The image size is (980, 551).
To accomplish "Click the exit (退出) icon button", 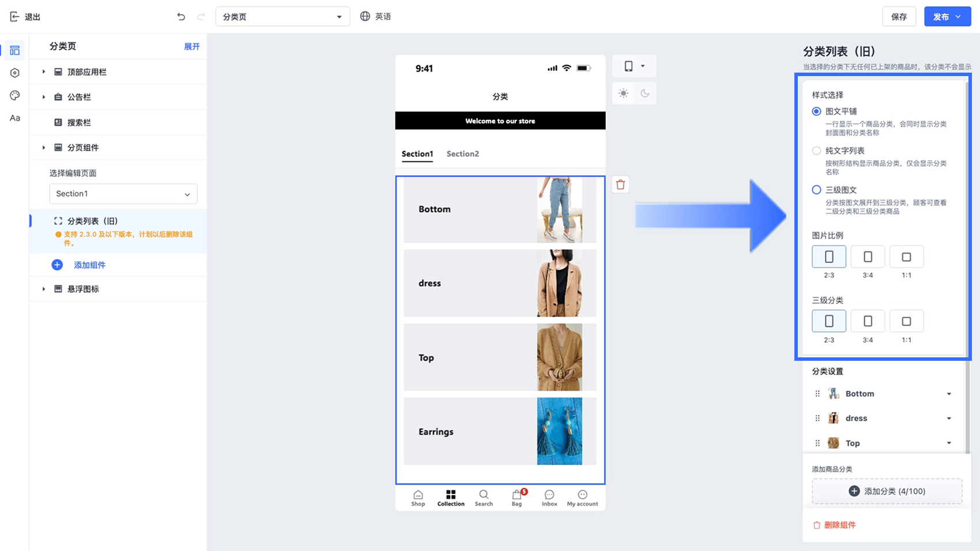I will click(x=14, y=17).
